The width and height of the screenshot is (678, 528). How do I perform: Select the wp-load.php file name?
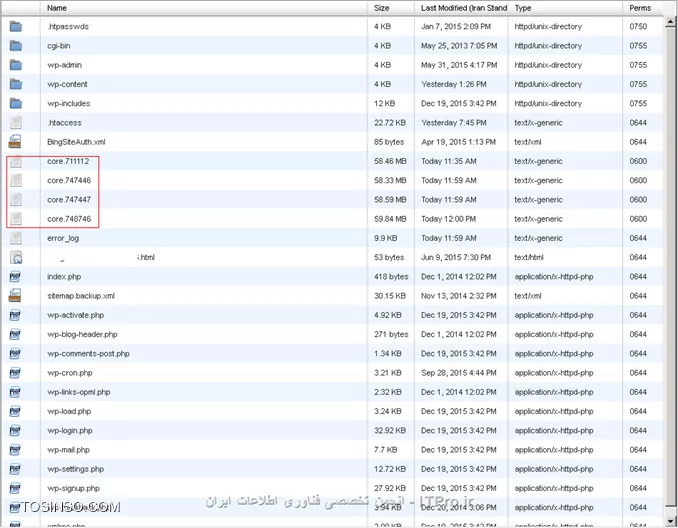(69, 411)
